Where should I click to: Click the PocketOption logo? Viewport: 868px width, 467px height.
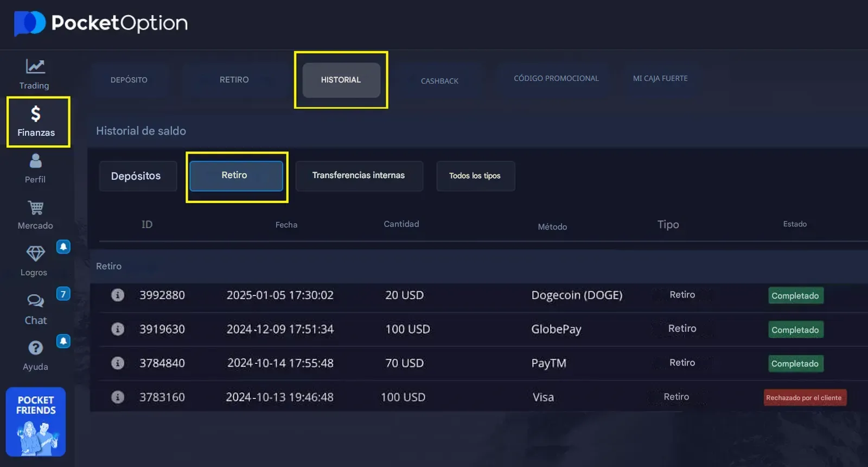pyautogui.click(x=101, y=23)
